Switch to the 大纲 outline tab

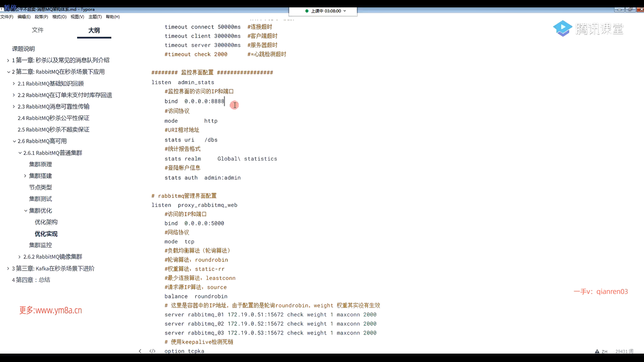tap(94, 31)
